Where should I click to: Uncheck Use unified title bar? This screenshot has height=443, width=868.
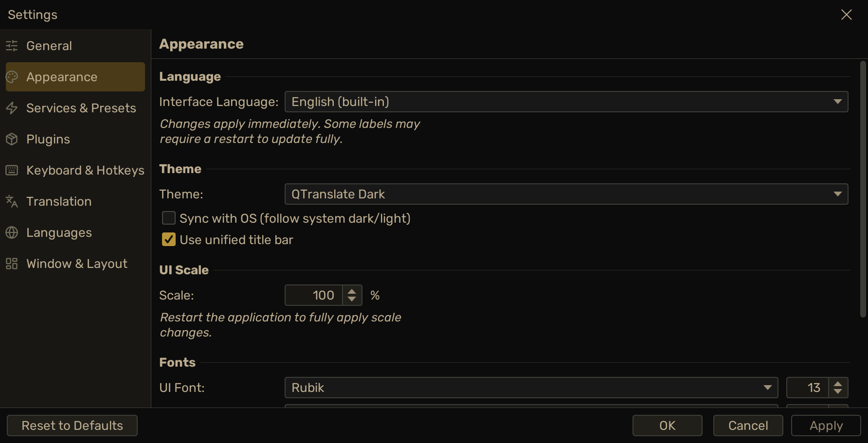pyautogui.click(x=169, y=239)
